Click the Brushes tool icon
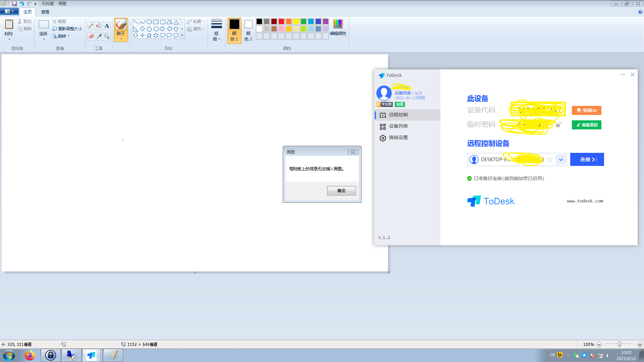Viewport: 644px width, 362px height. coord(121,24)
